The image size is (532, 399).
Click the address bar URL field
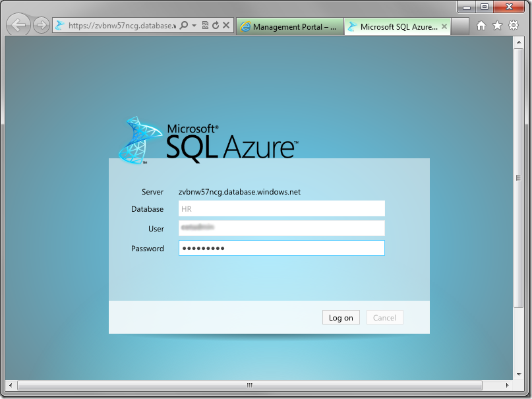click(122, 26)
